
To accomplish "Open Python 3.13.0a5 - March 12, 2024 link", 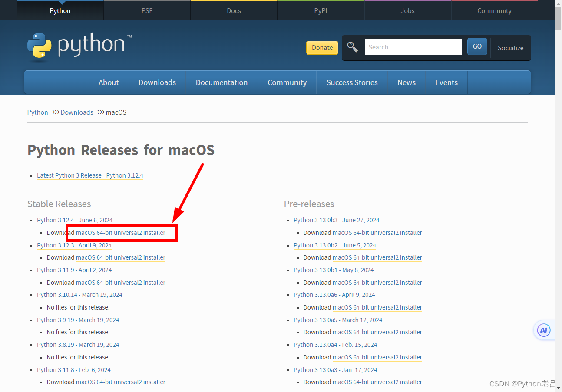I will pyautogui.click(x=338, y=320).
